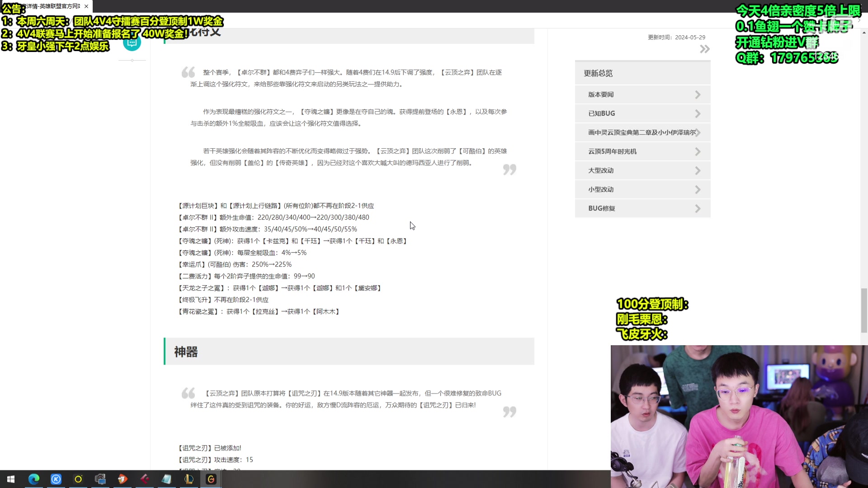Viewport: 868px width, 488px height.
Task: Click the double chevron collapse arrow
Action: (704, 49)
